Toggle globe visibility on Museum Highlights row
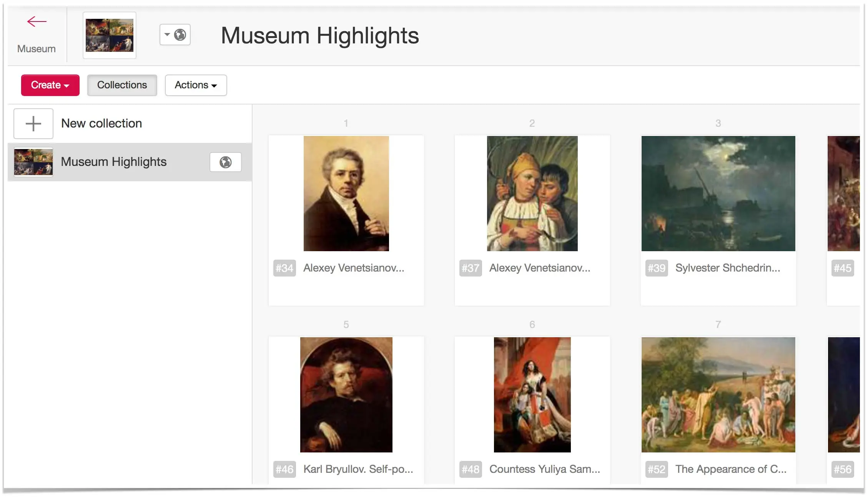Image resolution: width=868 pixels, height=497 pixels. (226, 162)
